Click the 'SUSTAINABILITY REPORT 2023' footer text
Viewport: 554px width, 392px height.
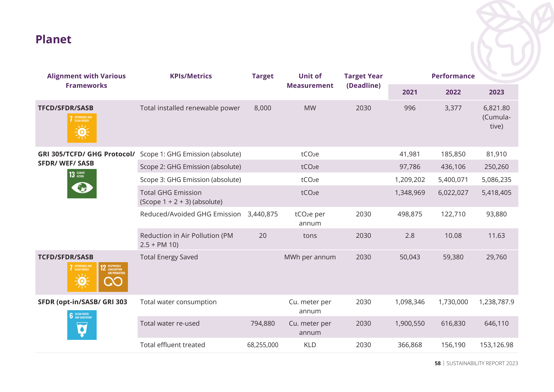[x=482, y=363]
